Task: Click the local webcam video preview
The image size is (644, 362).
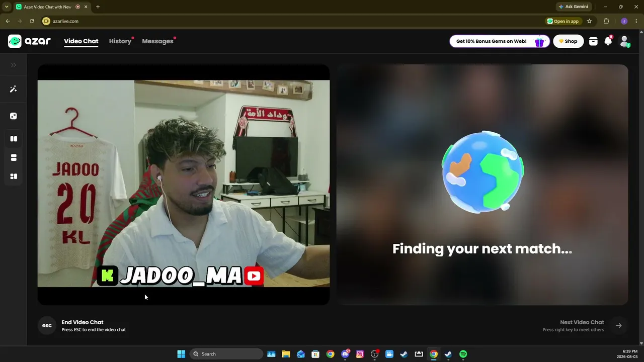Action: (184, 184)
